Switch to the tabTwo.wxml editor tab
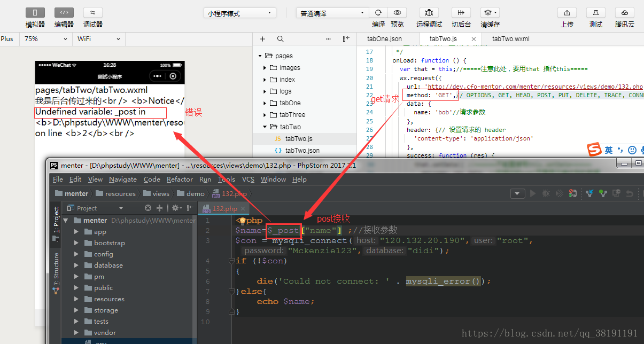The height and width of the screenshot is (344, 644). click(510, 39)
